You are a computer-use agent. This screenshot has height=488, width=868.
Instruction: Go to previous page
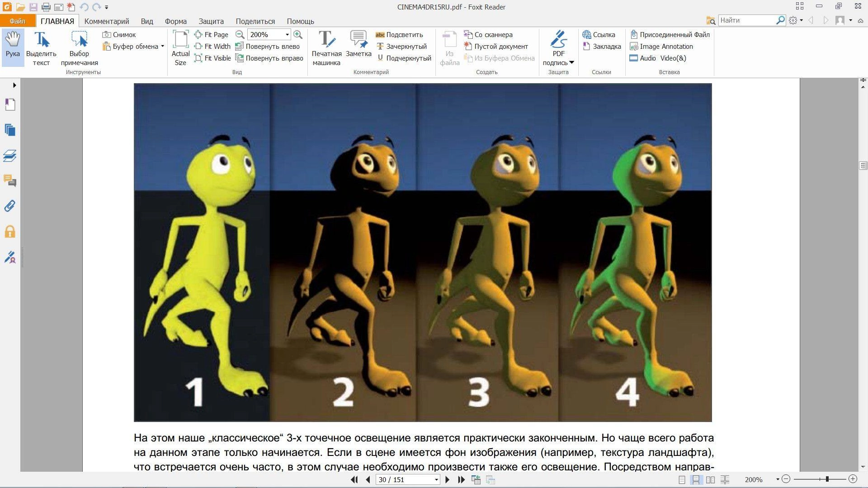(x=368, y=479)
